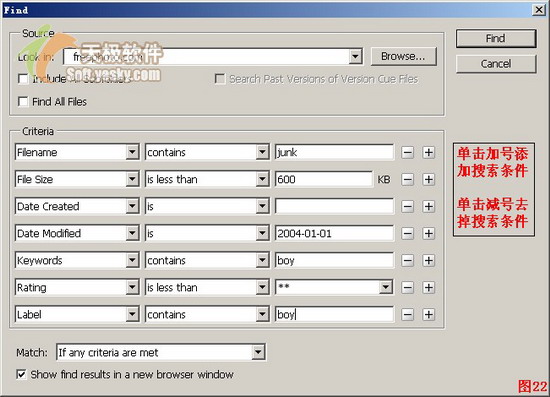Add a criterion after the Keywords row
Image resolution: width=550 pixels, height=397 pixels.
click(429, 261)
